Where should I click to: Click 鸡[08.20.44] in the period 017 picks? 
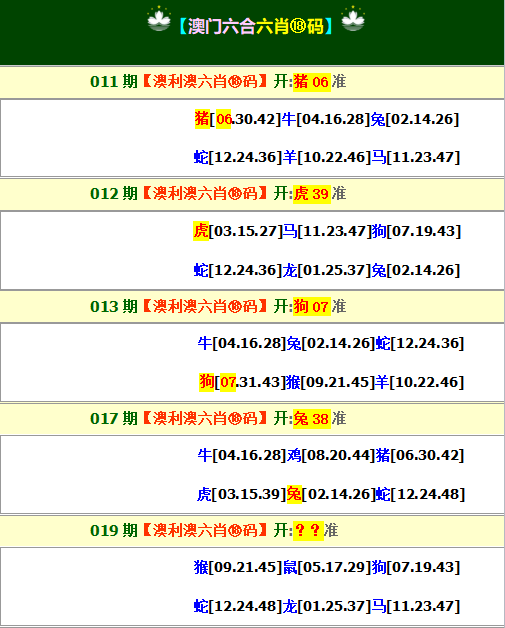(x=331, y=455)
